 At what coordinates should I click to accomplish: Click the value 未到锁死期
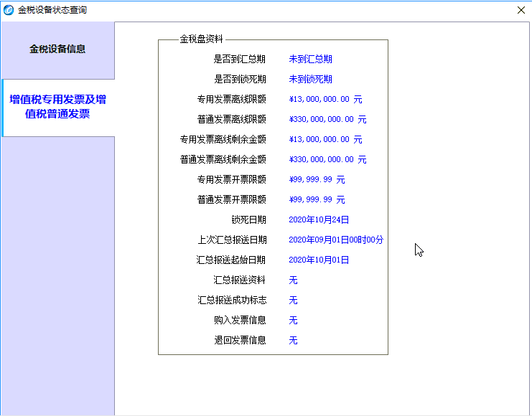[x=310, y=80]
